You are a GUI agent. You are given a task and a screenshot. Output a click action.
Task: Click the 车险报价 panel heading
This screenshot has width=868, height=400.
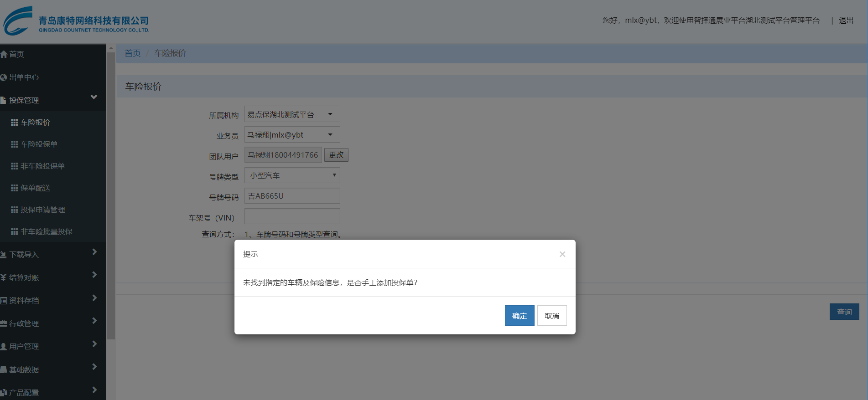pos(144,87)
